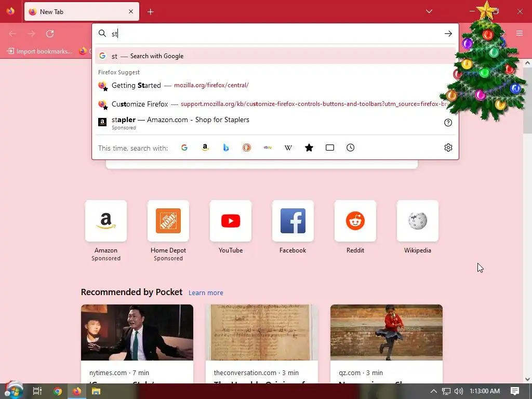The image size is (532, 399).
Task: Open search settings gear icon
Action: 448,148
